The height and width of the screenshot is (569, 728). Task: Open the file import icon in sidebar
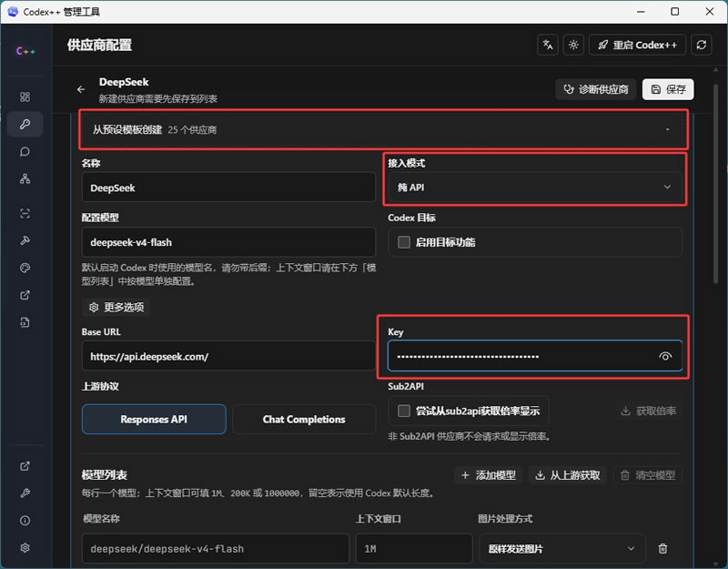click(25, 322)
